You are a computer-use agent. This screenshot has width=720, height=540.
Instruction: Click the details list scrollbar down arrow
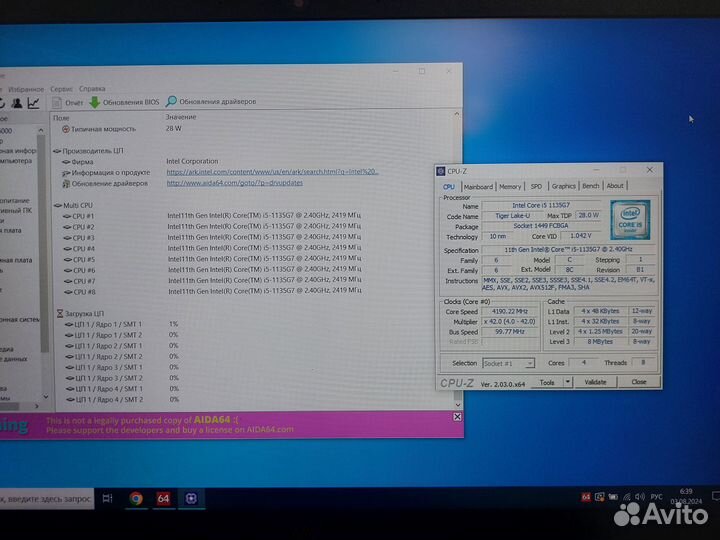[457, 405]
